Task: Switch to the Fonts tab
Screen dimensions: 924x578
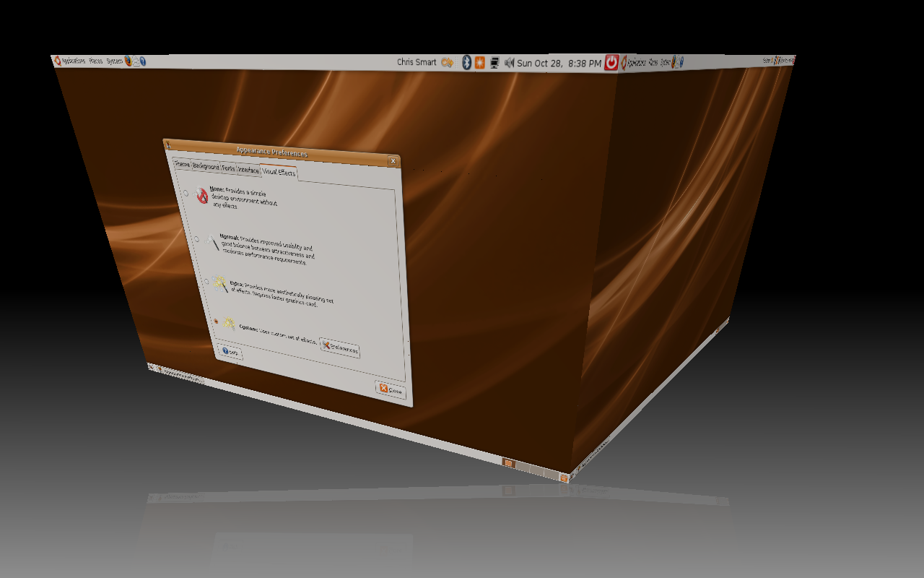Action: (x=228, y=168)
